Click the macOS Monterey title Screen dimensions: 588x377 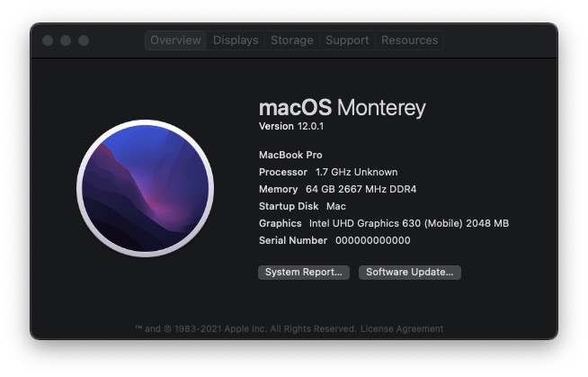point(342,108)
